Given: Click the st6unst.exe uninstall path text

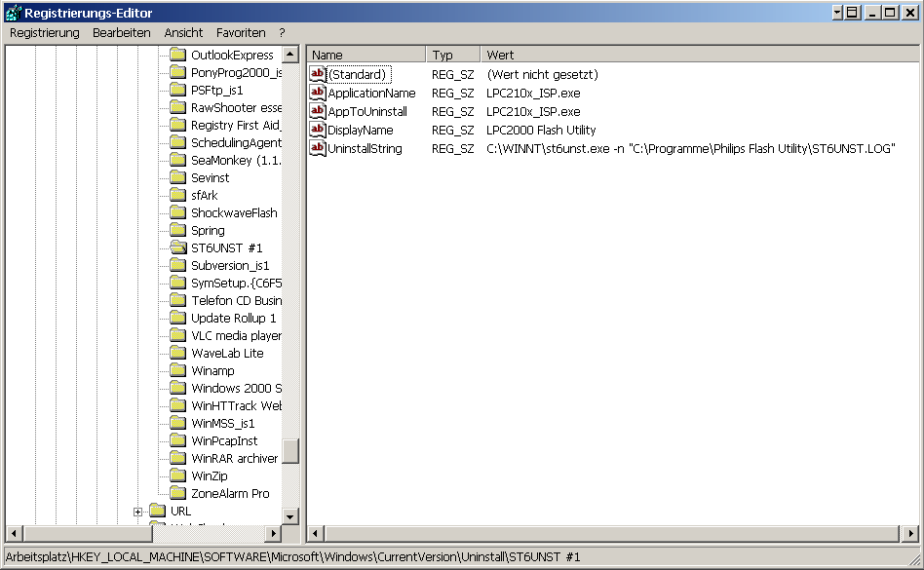Looking at the screenshot, I should [691, 148].
